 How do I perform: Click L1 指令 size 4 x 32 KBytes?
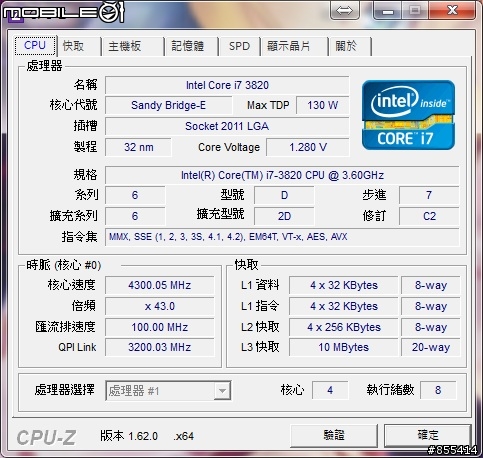click(x=344, y=306)
